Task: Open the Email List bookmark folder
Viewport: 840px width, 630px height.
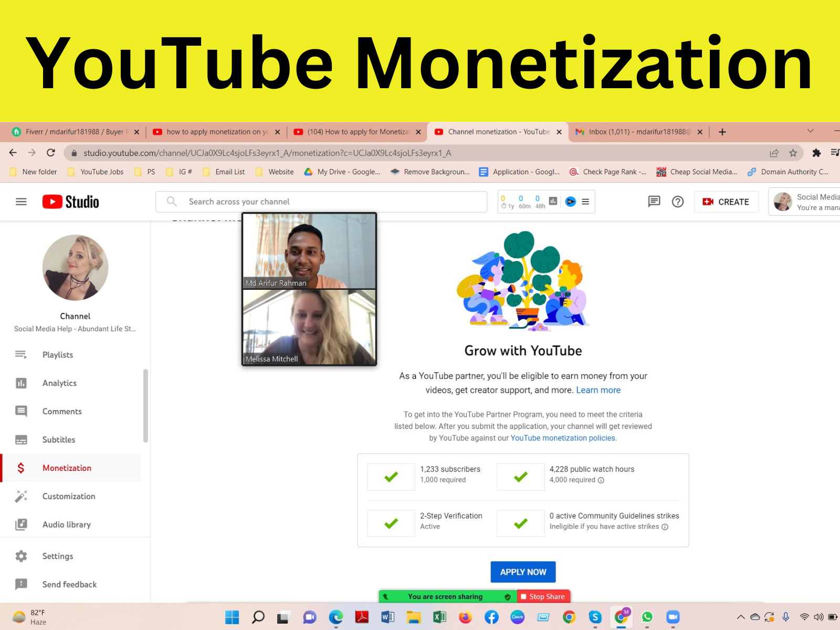Action: click(224, 172)
